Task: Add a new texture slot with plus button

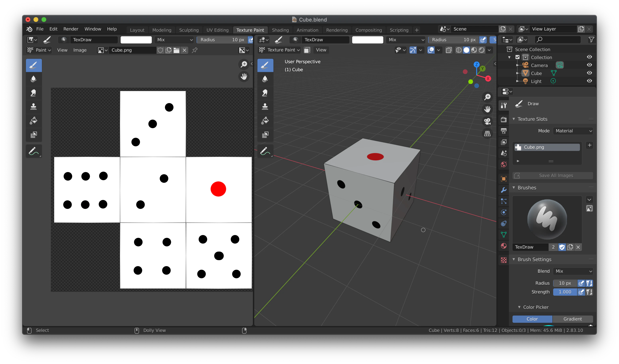Action: pos(589,145)
